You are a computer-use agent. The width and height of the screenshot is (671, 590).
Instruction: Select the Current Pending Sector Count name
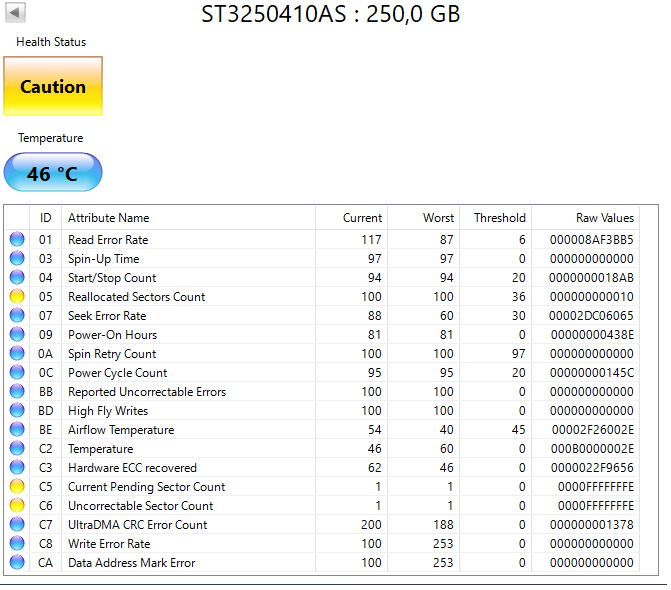(146, 487)
